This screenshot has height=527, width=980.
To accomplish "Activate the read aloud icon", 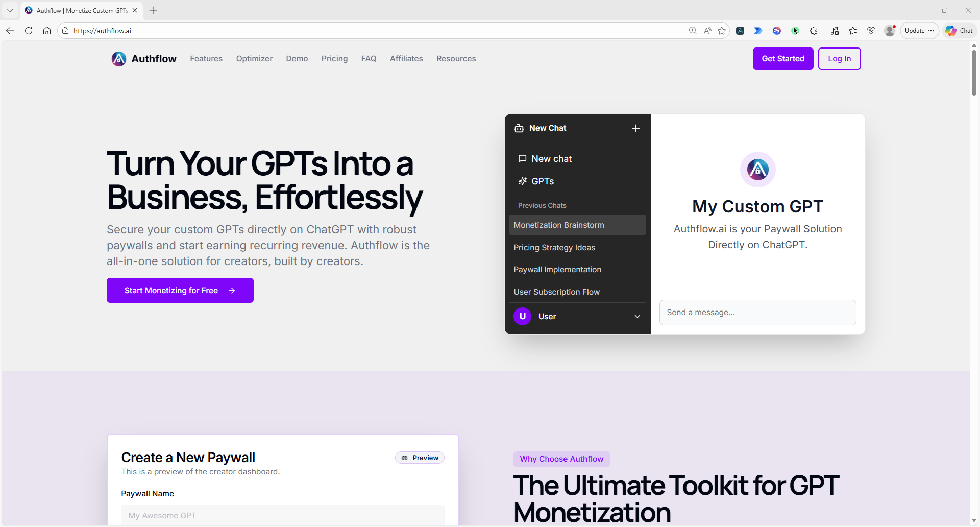I will [707, 31].
